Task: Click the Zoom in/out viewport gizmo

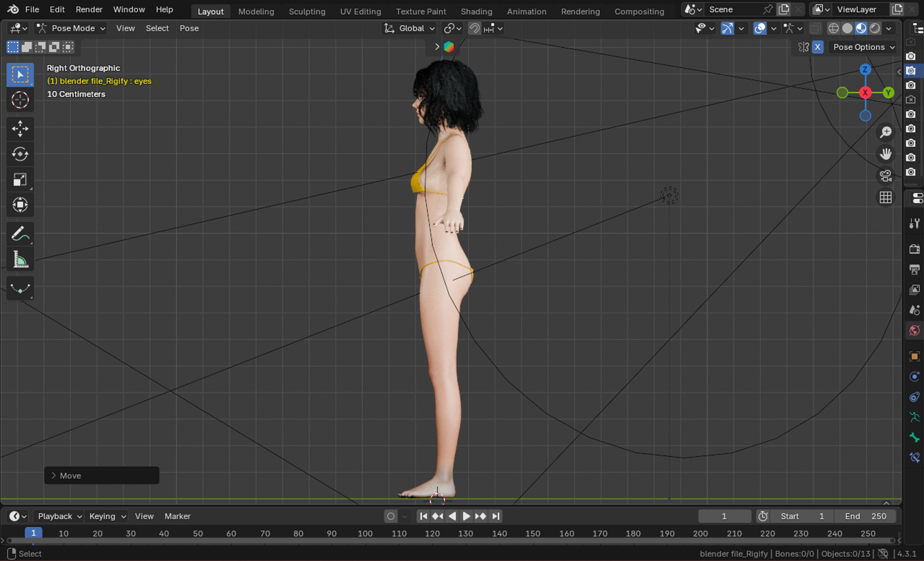Action: coord(886,132)
